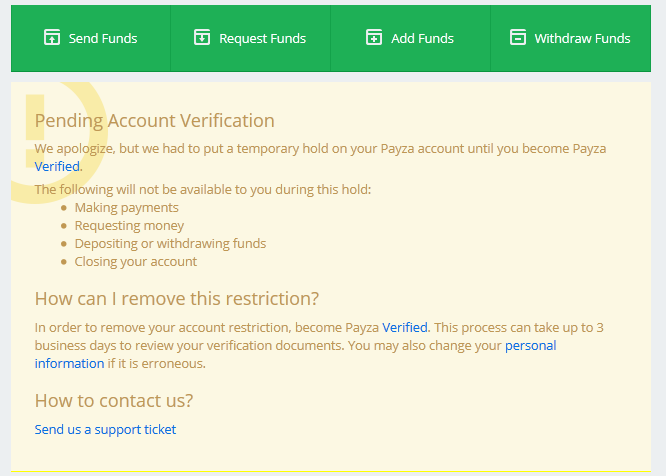The image size is (666, 476).
Task: Click the 'Requesting money' bullet item
Action: (129, 225)
